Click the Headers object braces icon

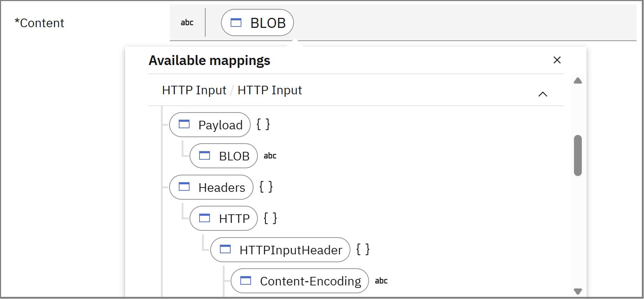[266, 187]
